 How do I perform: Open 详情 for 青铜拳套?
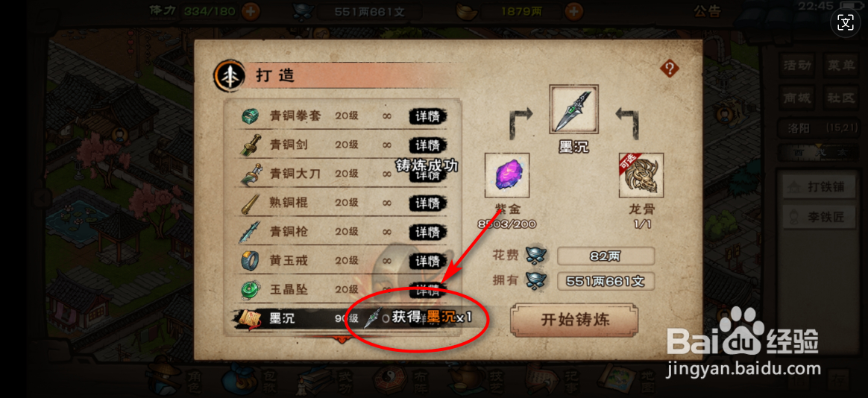point(428,116)
